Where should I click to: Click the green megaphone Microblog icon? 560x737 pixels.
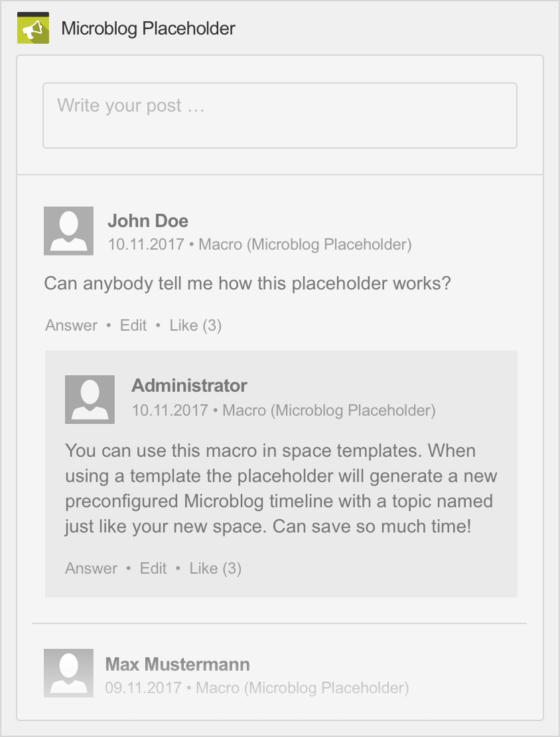coord(33,28)
